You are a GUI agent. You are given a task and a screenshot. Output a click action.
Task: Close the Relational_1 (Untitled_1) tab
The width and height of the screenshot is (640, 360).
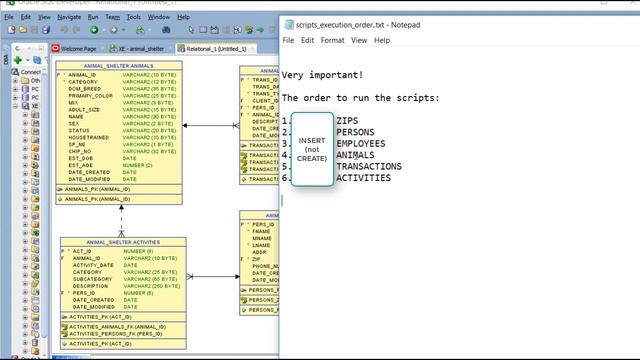point(253,49)
